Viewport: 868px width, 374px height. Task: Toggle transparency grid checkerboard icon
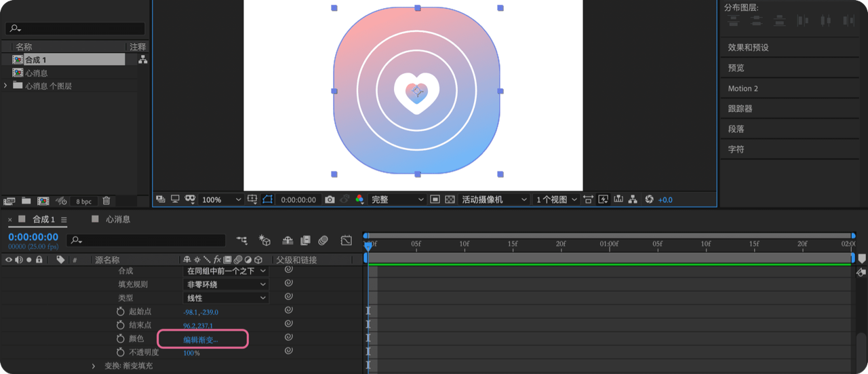coord(450,200)
